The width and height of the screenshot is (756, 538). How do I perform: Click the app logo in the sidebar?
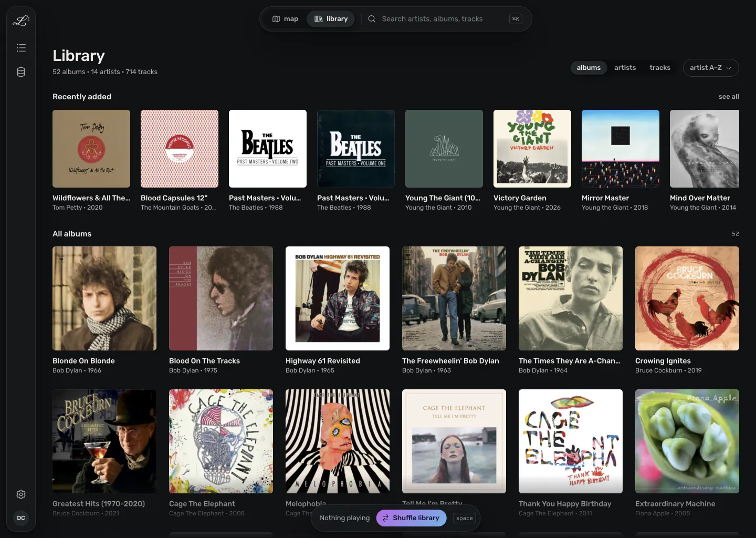point(21,20)
